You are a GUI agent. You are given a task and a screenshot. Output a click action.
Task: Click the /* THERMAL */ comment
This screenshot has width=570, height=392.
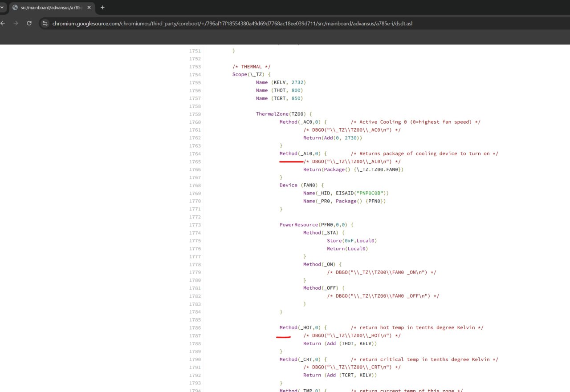(251, 67)
